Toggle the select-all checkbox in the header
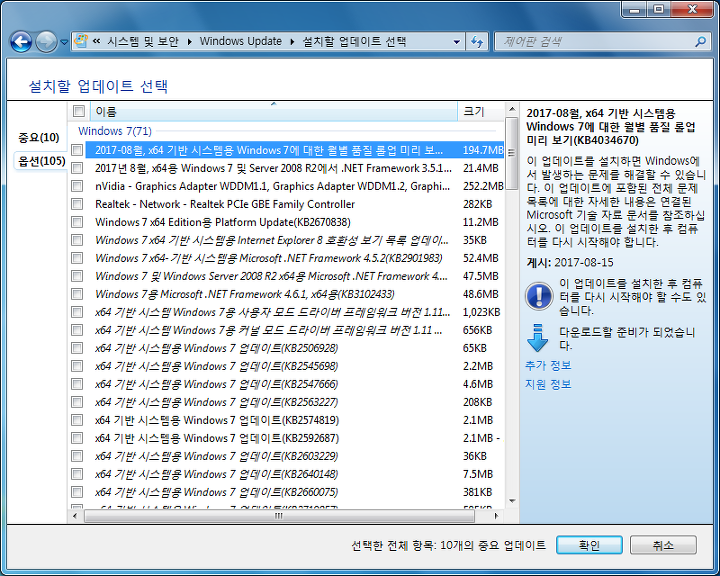This screenshot has height=576, width=720. (x=79, y=111)
